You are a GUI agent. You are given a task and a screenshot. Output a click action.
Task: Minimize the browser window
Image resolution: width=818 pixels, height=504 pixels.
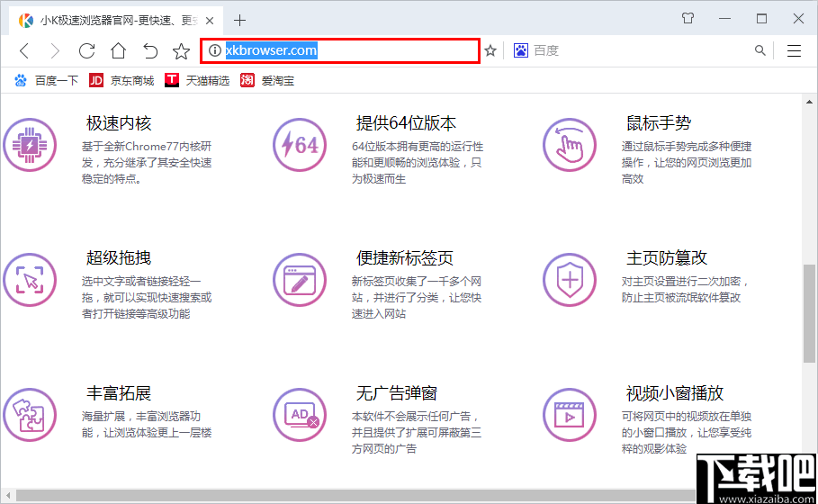tap(724, 19)
